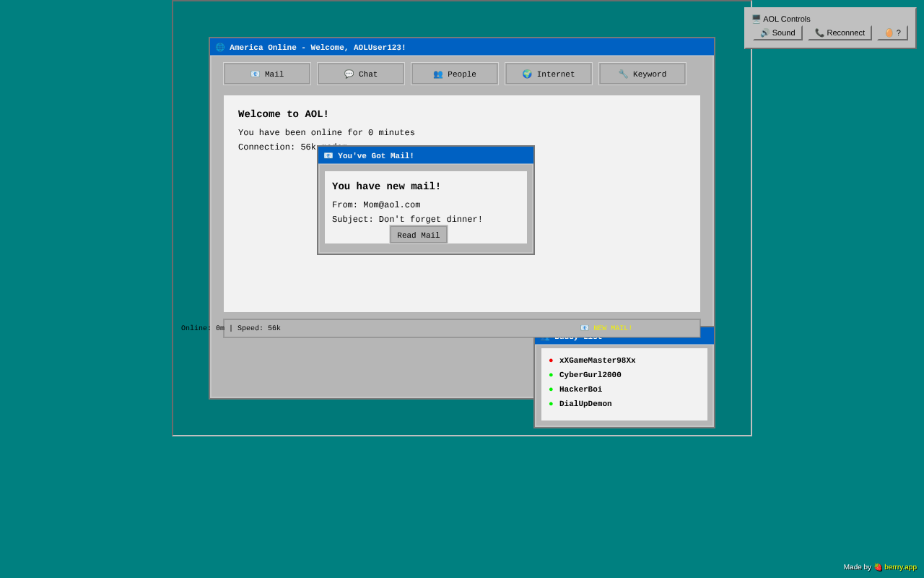Image resolution: width=924 pixels, height=578 pixels.
Task: Toggle Sound in AOL Controls
Action: click(776, 33)
